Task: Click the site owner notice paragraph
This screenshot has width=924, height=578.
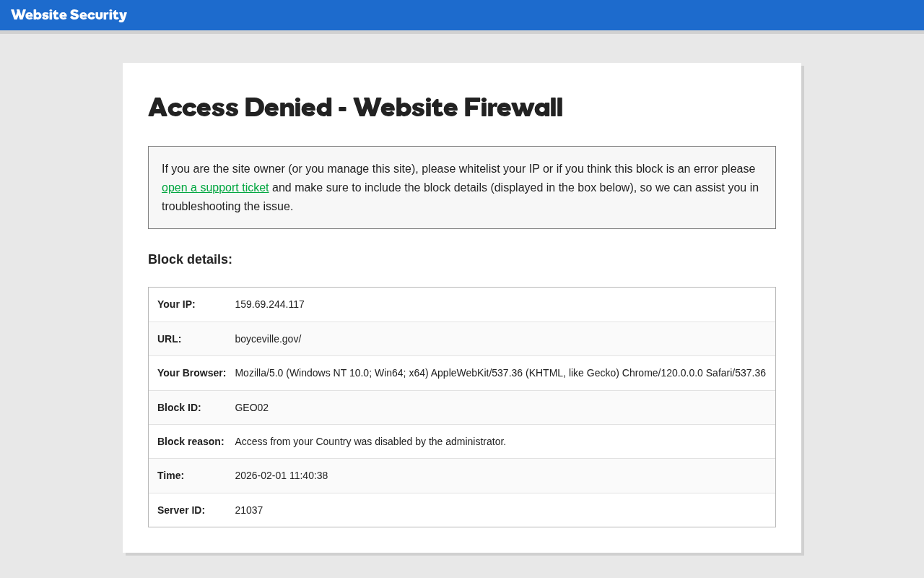Action: (462, 188)
